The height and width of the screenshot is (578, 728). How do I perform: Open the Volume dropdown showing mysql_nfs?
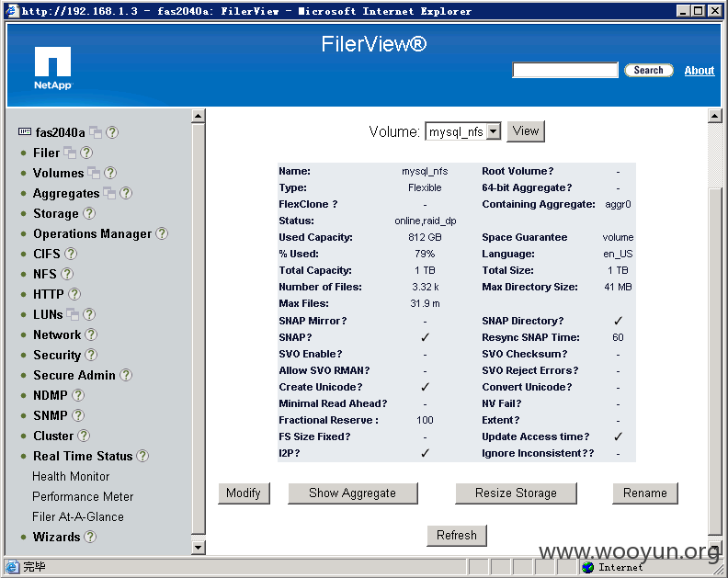click(x=463, y=131)
